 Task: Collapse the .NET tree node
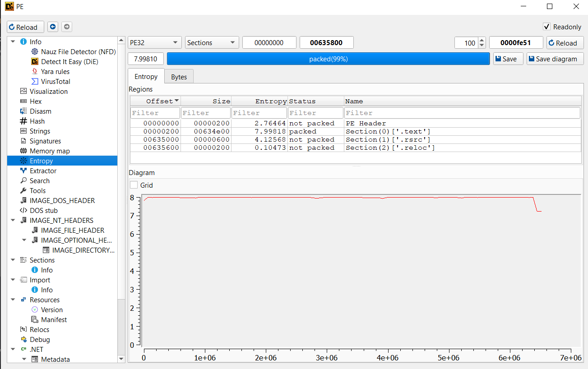[x=13, y=350]
